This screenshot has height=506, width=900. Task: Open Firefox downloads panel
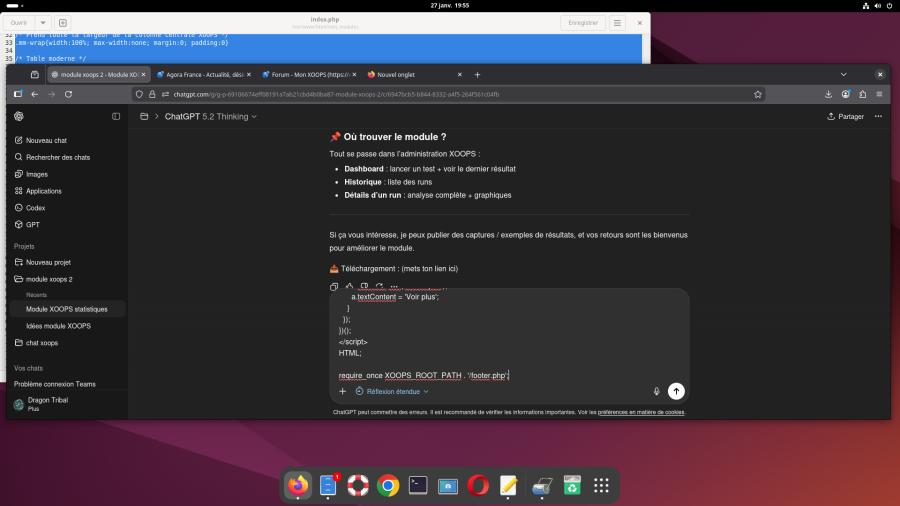pos(828,94)
